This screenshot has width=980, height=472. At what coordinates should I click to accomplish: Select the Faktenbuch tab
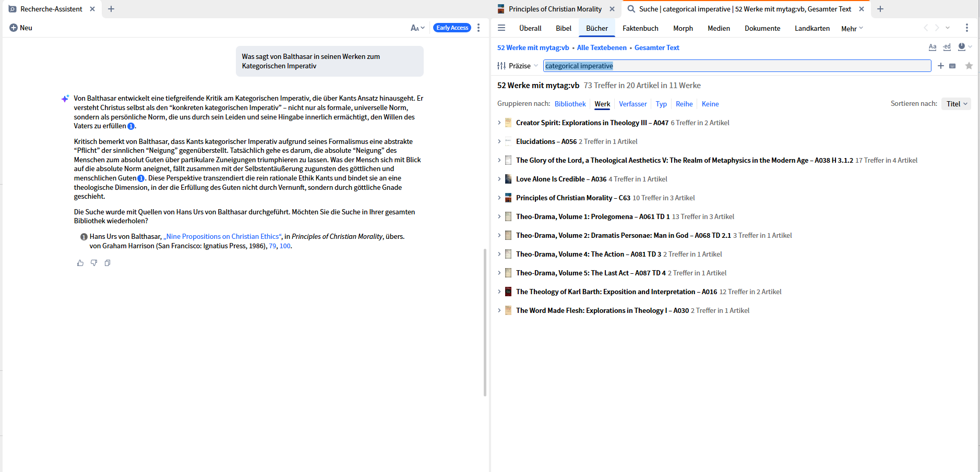640,28
